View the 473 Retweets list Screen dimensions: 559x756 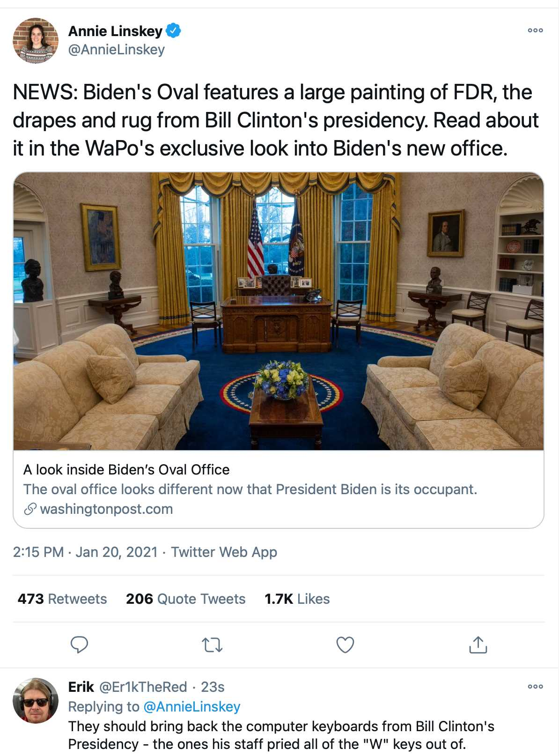(62, 599)
